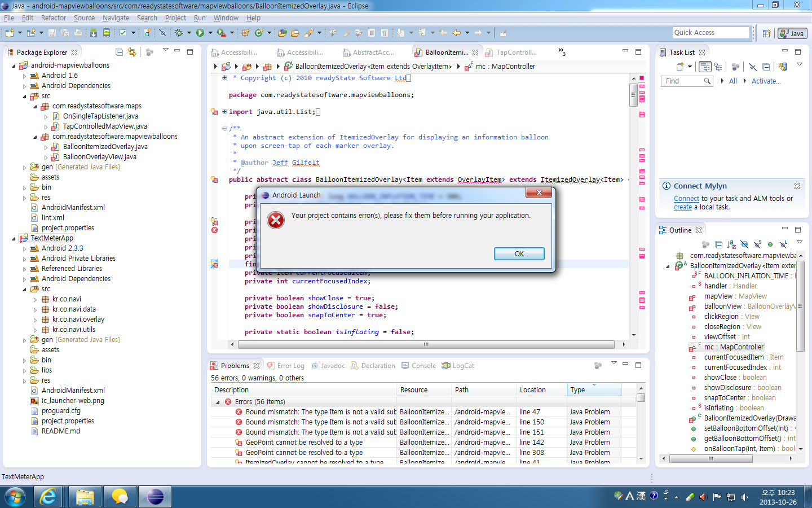Click the Connect link in Mylyn panel
812x508 pixels.
[x=686, y=199]
